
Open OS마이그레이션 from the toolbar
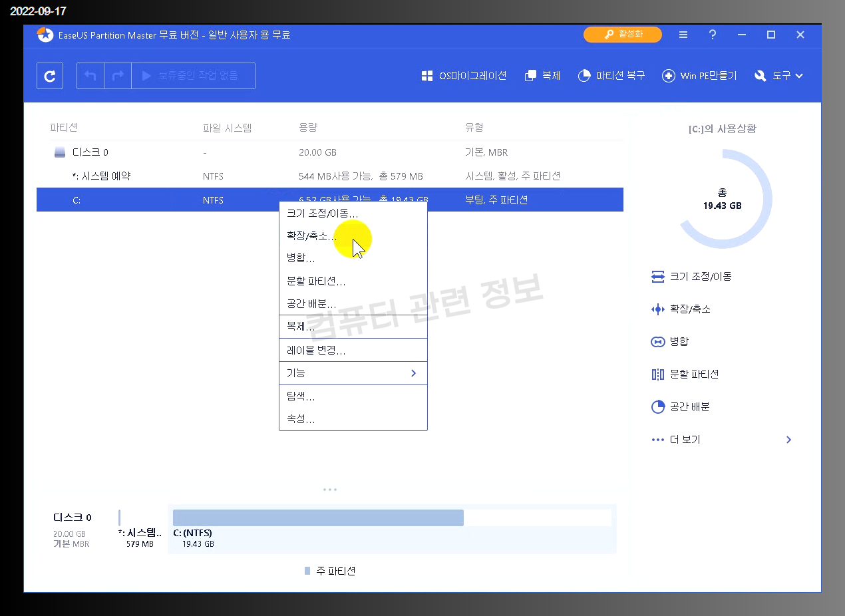point(464,76)
